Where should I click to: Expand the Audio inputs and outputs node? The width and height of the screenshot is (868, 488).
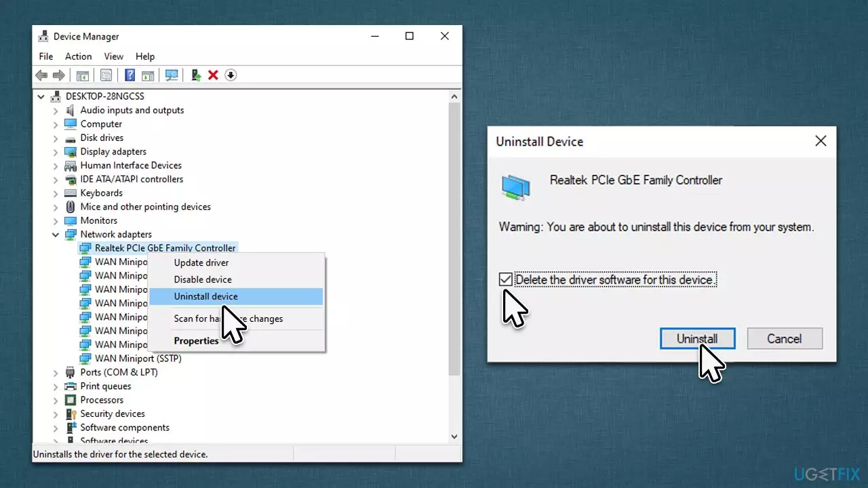(56, 110)
